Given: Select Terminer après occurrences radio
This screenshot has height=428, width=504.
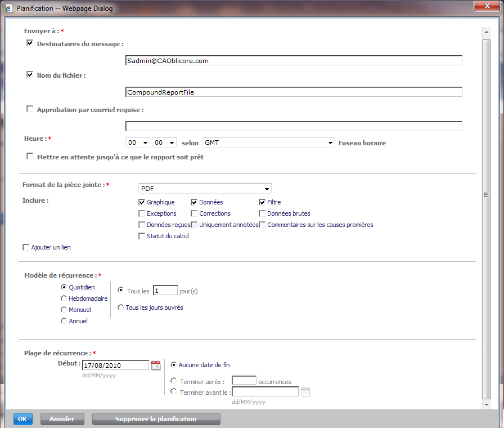Looking at the screenshot, I should click(173, 381).
